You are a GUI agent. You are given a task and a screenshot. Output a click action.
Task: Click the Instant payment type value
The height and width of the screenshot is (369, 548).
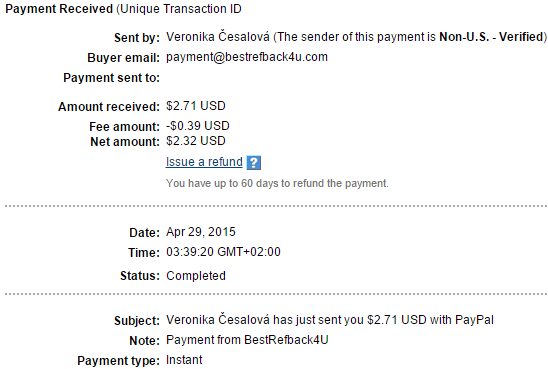184,360
